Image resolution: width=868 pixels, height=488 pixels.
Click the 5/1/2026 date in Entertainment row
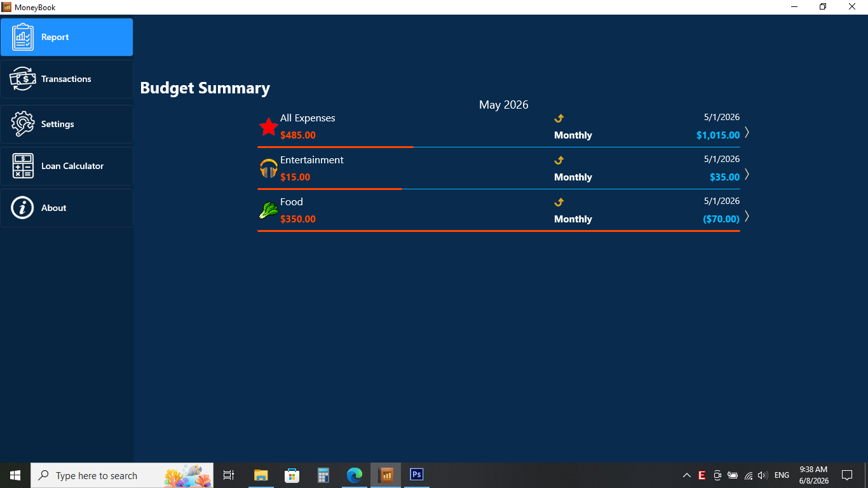(x=722, y=159)
